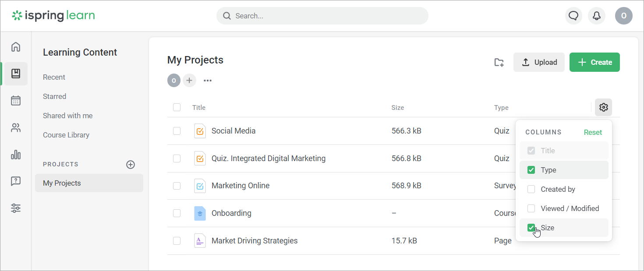Open the users icon in sidebar

[x=16, y=128]
